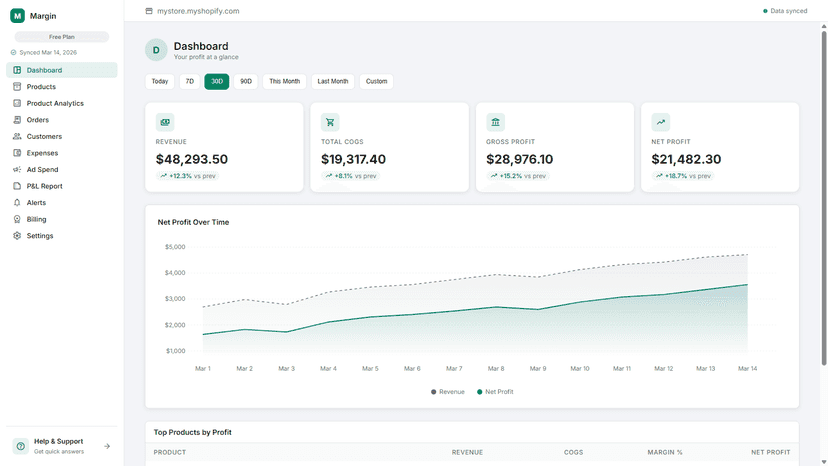Click the Ad Spend megaphone icon

pos(17,170)
